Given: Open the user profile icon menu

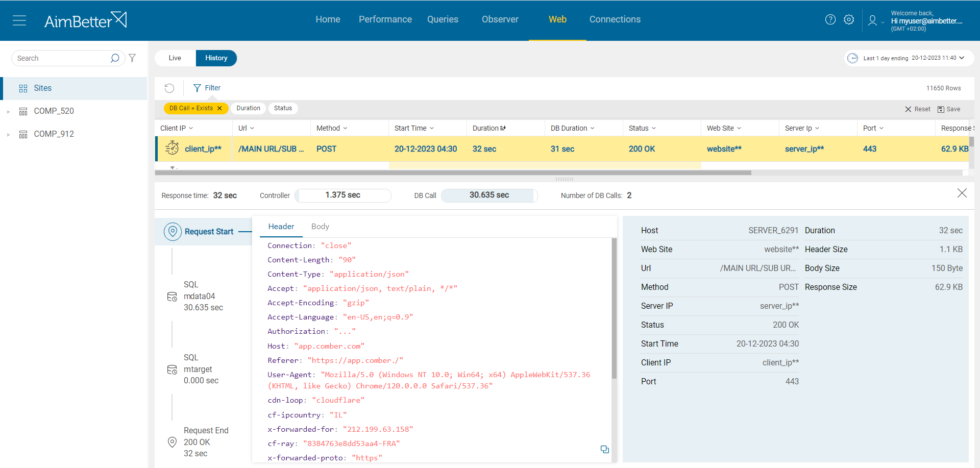Looking at the screenshot, I should pos(872,20).
